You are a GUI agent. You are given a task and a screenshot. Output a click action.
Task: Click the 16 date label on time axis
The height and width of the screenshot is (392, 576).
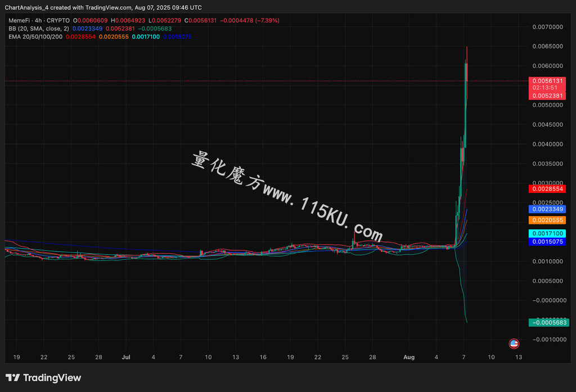click(263, 357)
